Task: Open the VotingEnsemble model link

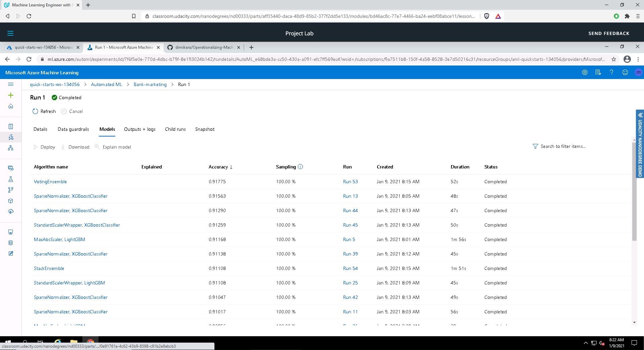Action: pos(50,182)
